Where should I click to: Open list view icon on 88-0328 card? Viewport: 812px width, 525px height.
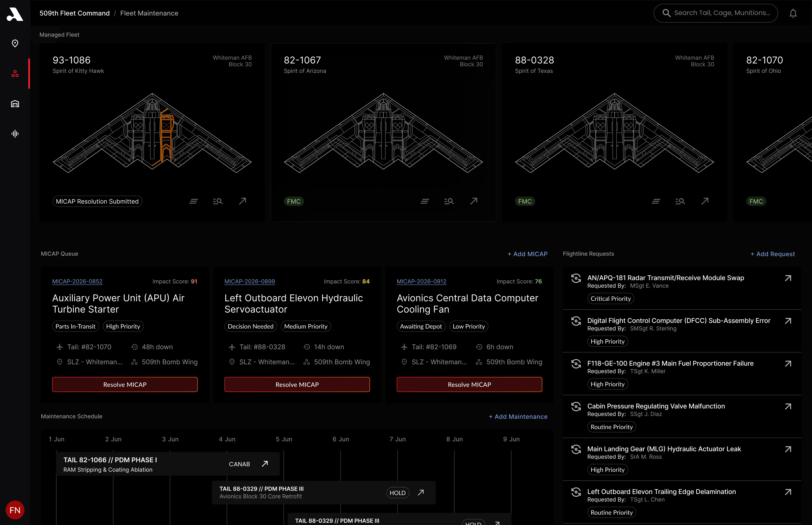[x=656, y=201]
